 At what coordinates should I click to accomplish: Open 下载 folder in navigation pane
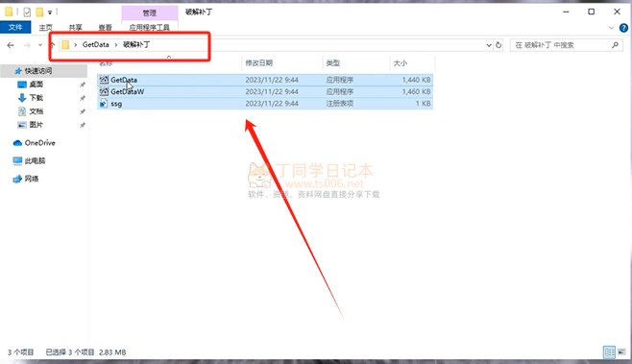pos(36,98)
